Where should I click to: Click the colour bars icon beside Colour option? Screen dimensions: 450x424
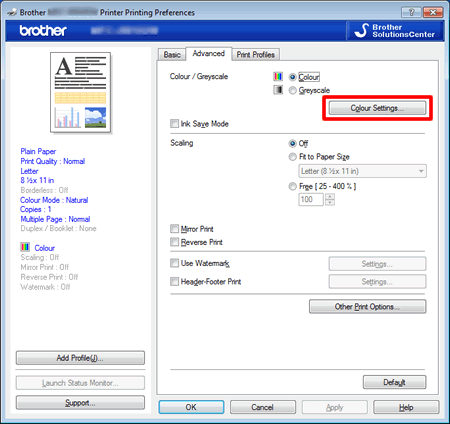(x=278, y=76)
